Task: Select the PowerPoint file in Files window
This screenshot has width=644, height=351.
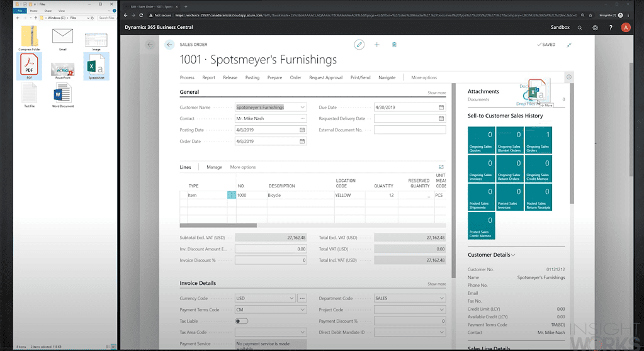Action: (x=63, y=70)
